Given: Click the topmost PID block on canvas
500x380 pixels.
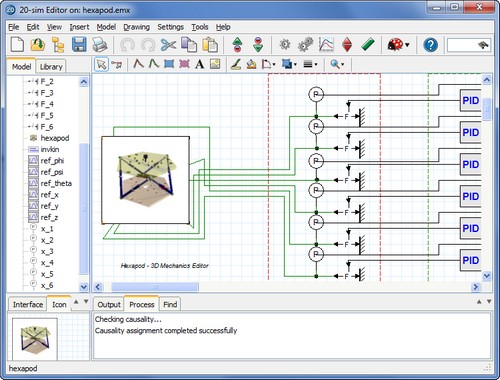Looking at the screenshot, I should 470,100.
